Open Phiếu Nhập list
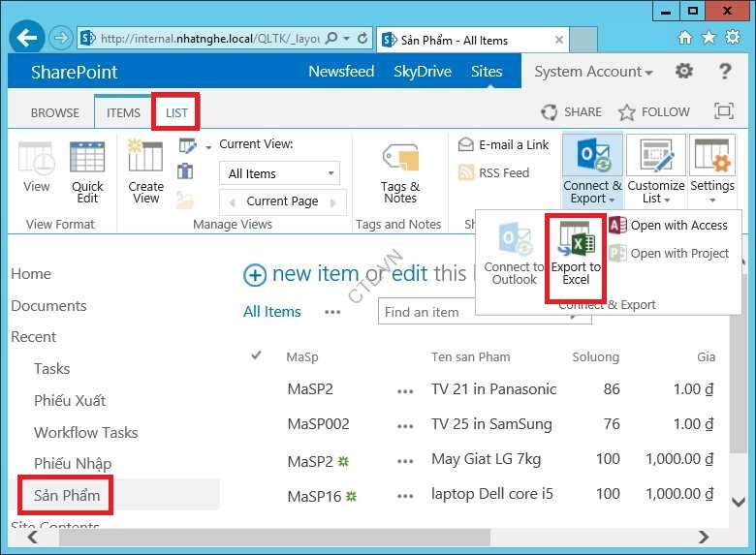Viewport: 756px width, 555px height. [73, 463]
